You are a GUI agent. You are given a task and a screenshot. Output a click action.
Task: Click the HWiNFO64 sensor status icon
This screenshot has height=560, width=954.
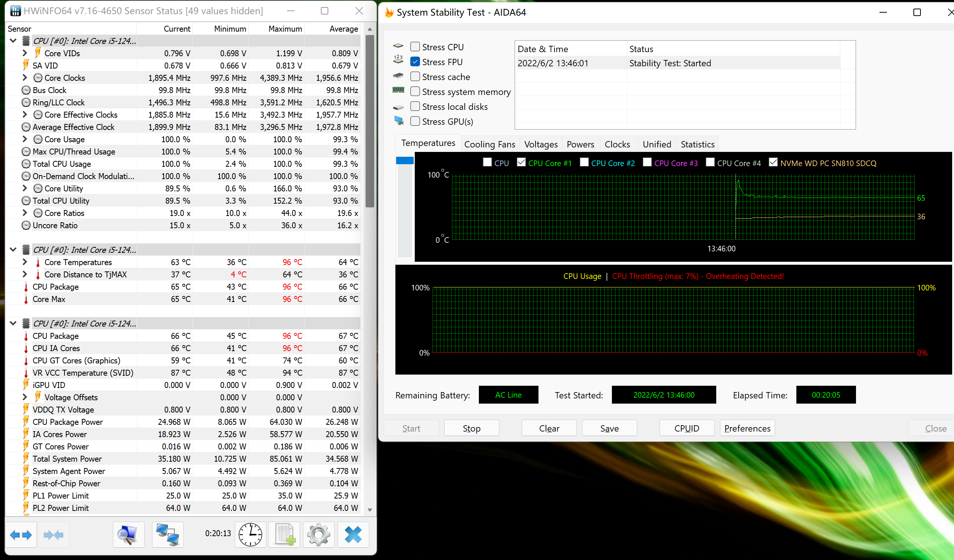(x=12, y=11)
